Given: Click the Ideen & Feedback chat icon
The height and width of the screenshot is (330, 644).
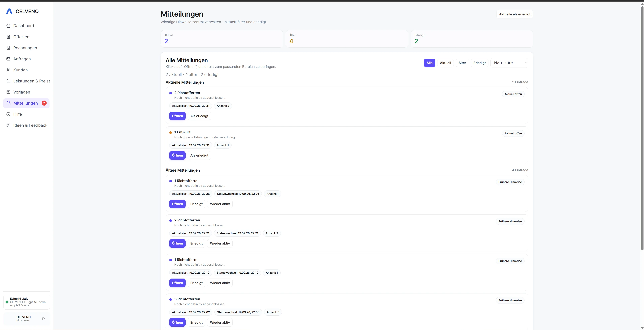Looking at the screenshot, I should 9,125.
